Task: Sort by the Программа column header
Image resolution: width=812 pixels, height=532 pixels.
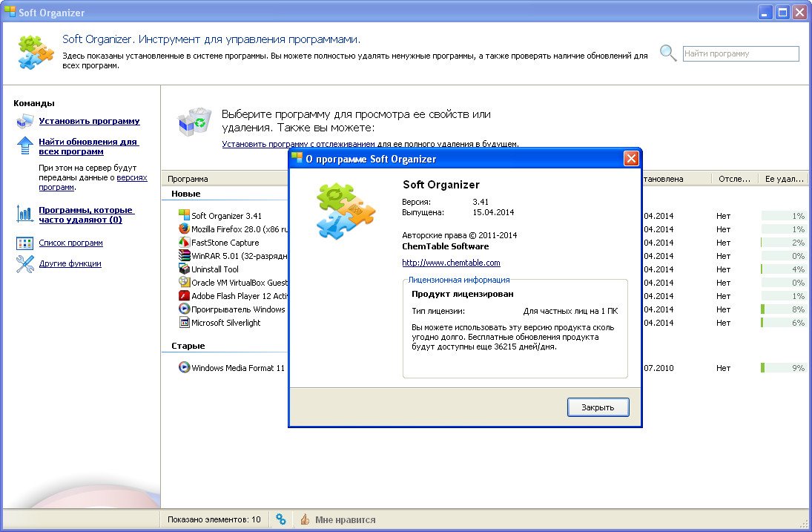Action: [225, 179]
